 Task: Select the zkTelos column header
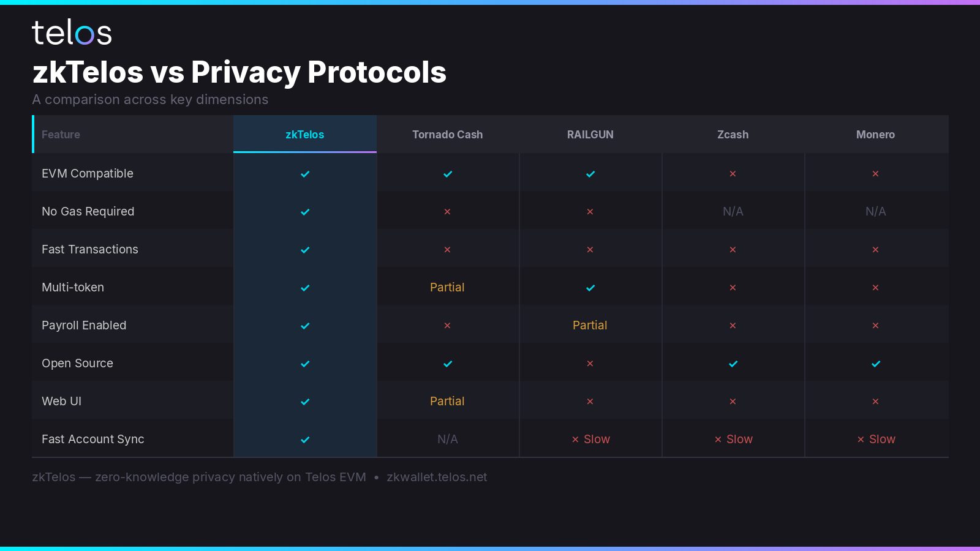tap(305, 134)
